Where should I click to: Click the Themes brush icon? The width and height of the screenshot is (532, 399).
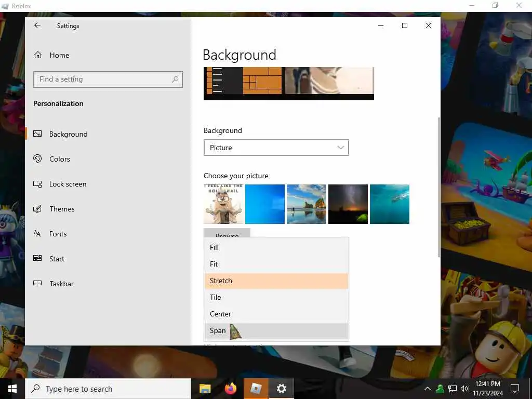click(37, 209)
